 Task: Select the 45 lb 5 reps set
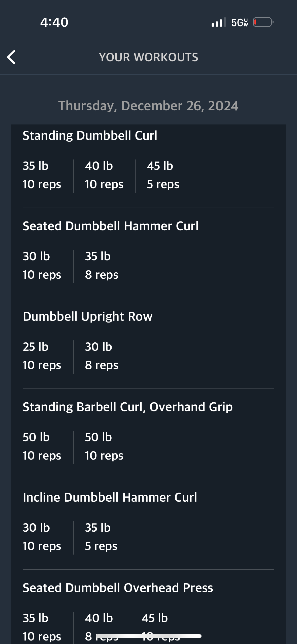163,175
